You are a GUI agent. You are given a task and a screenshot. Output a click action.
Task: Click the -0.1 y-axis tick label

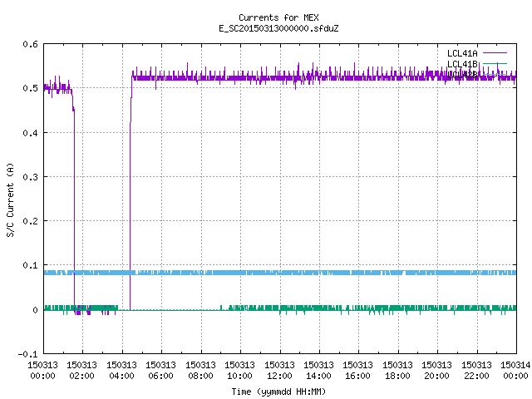point(27,354)
